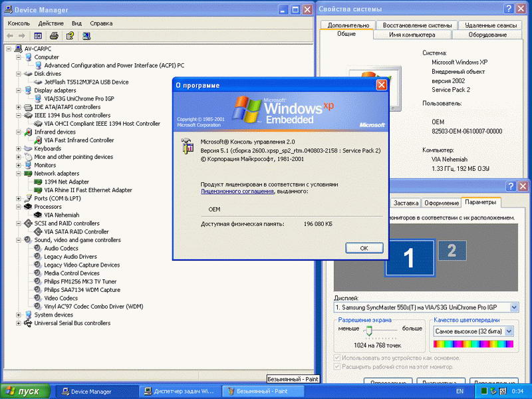This screenshot has height=399, width=532.
Task: Click OK in the О программе dialog
Action: click(x=364, y=247)
